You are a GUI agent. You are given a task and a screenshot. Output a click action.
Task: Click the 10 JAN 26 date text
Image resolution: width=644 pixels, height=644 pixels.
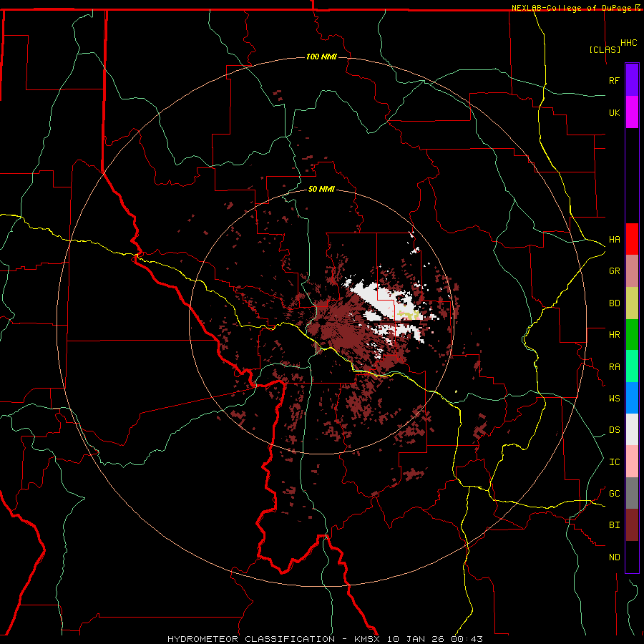click(x=417, y=639)
